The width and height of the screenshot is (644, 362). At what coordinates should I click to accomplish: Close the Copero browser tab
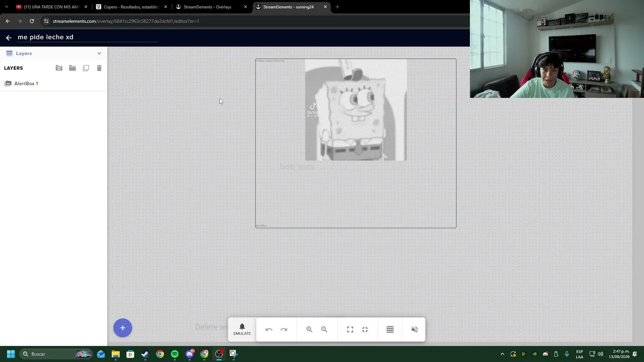(166, 7)
